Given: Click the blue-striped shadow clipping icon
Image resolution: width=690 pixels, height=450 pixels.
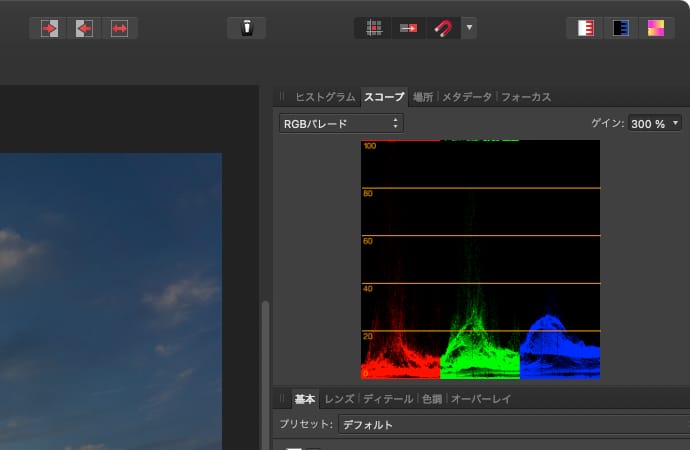Looking at the screenshot, I should tap(620, 28).
